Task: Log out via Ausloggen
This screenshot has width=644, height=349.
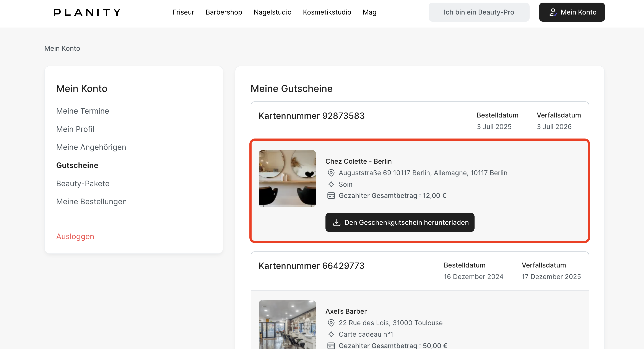Action: click(x=75, y=236)
